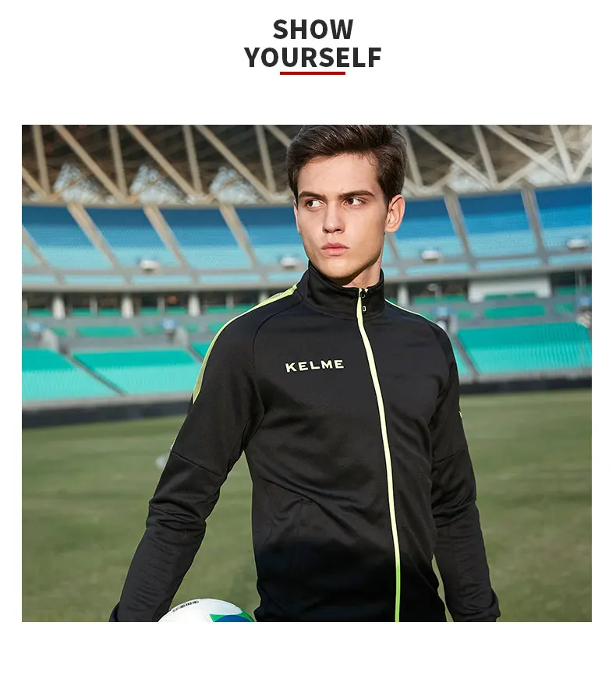Image resolution: width=616 pixels, height=686 pixels.
Task: Select the word YOURSELF in the heading
Action: (313, 58)
